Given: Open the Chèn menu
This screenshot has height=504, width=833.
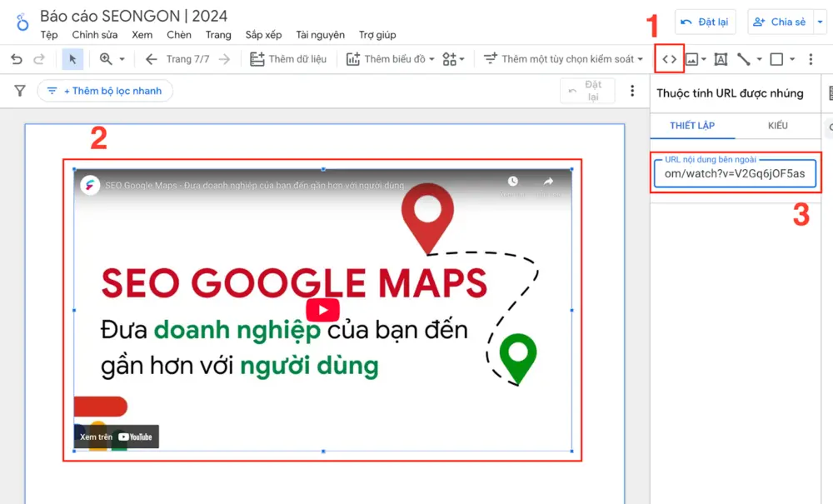Looking at the screenshot, I should point(179,35).
